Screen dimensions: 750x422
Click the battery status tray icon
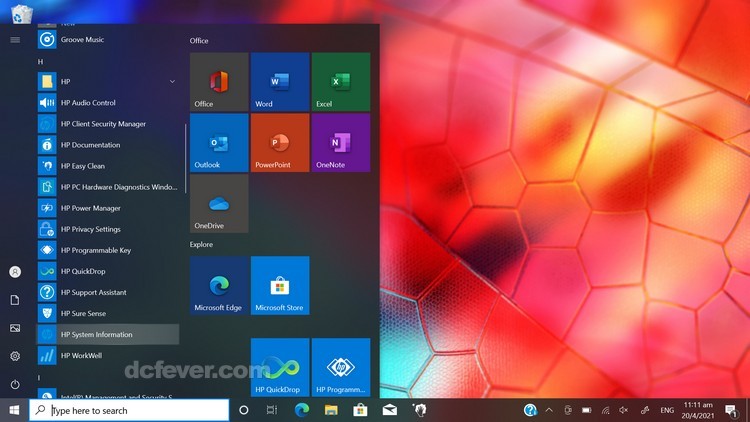(586, 410)
